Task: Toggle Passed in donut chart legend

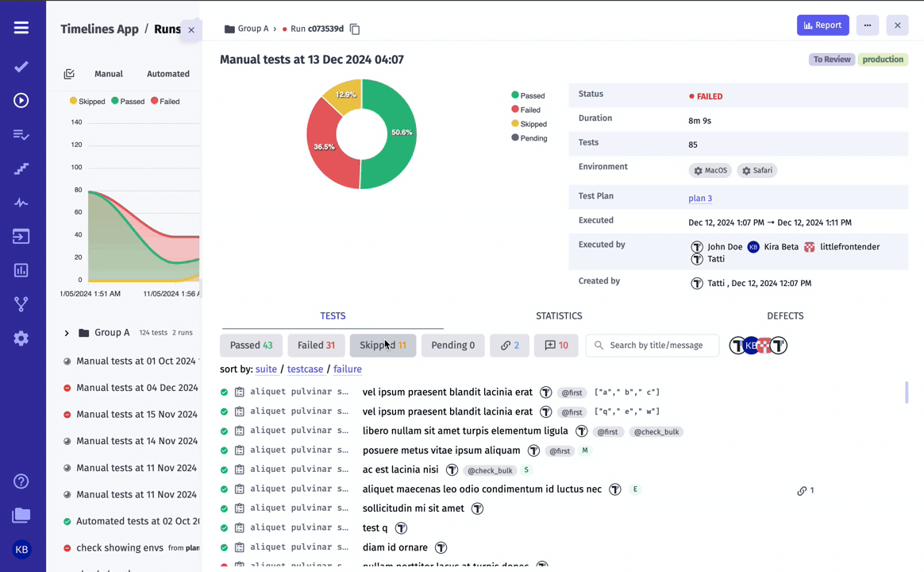Action: (x=528, y=95)
